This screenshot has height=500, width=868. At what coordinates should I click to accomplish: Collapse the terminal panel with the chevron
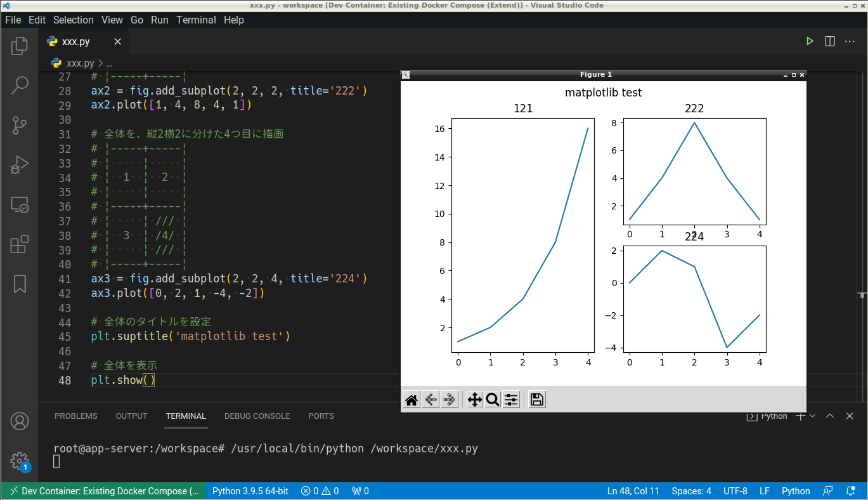point(829,416)
